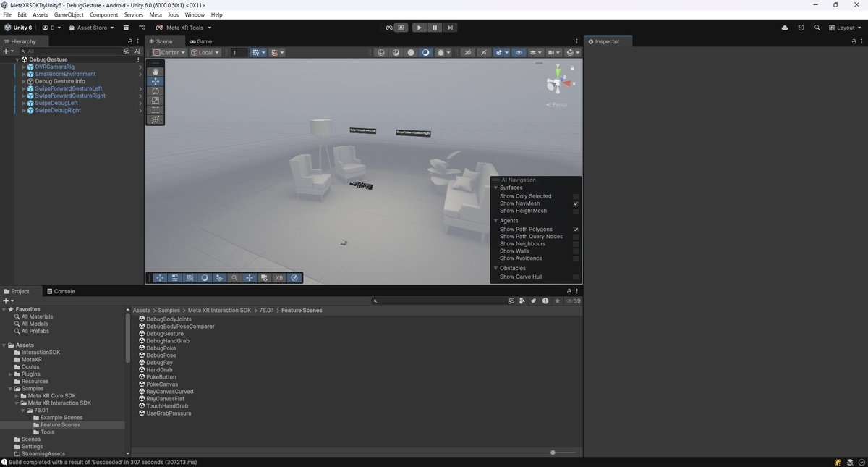Select the Rect transform tool
The width and height of the screenshot is (868, 467).
(156, 110)
